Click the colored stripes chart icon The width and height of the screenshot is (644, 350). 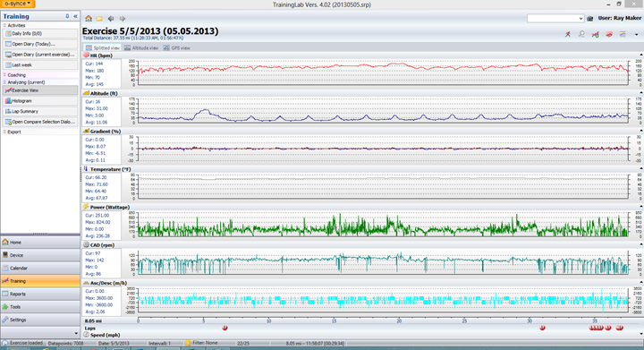point(623,35)
